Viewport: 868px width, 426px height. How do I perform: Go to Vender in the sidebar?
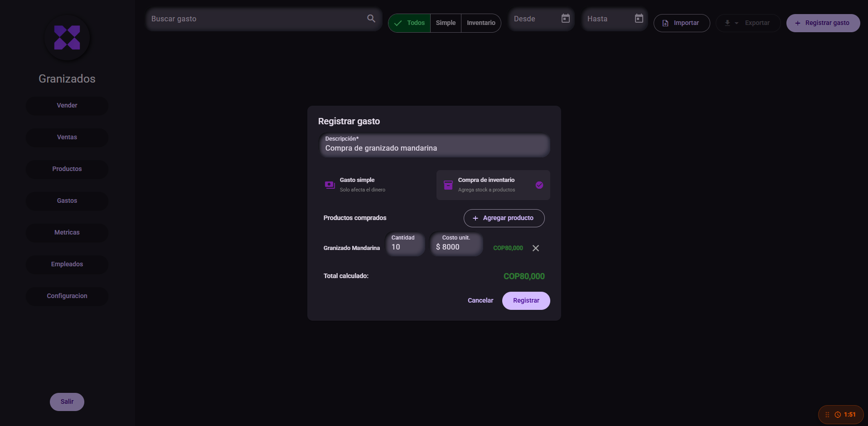(67, 106)
